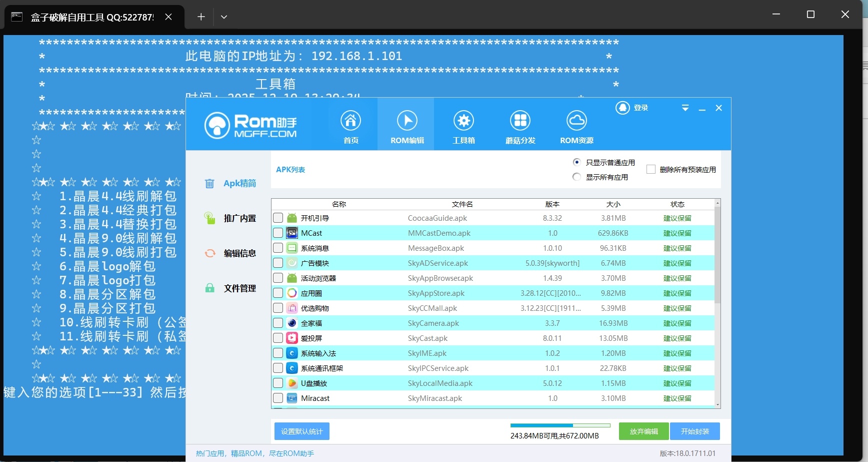This screenshot has height=462, width=868.
Task: Open the 推广内置 sidebar section
Action: [x=239, y=218]
